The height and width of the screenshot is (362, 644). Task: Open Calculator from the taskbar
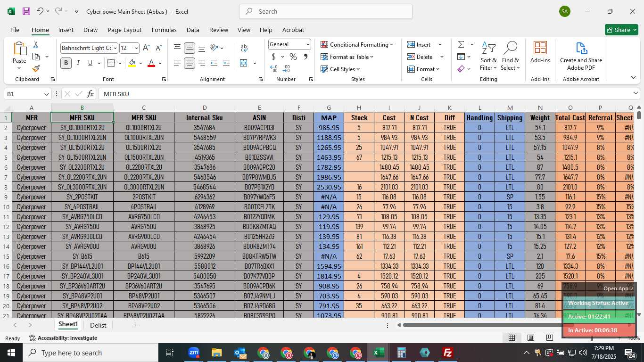pos(402,353)
